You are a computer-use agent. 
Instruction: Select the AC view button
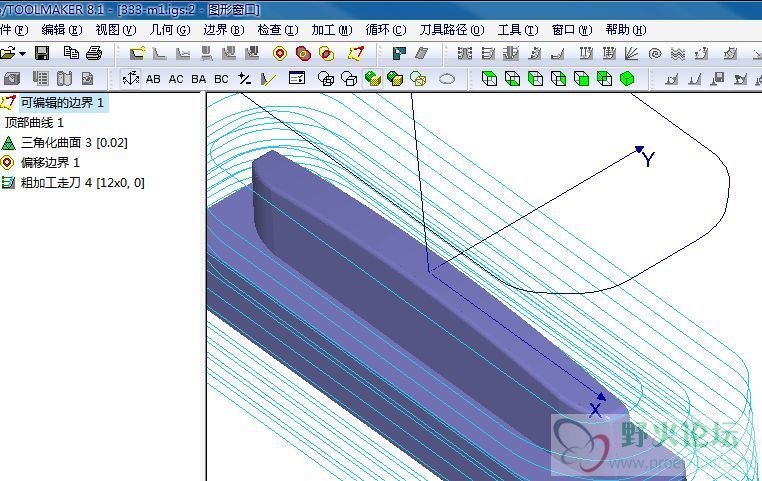176,79
